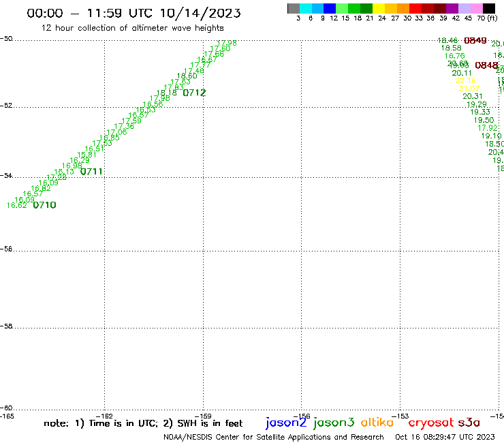Click the 0711 time marker on the track
Viewport: 504px width, 443px height.
click(x=91, y=172)
